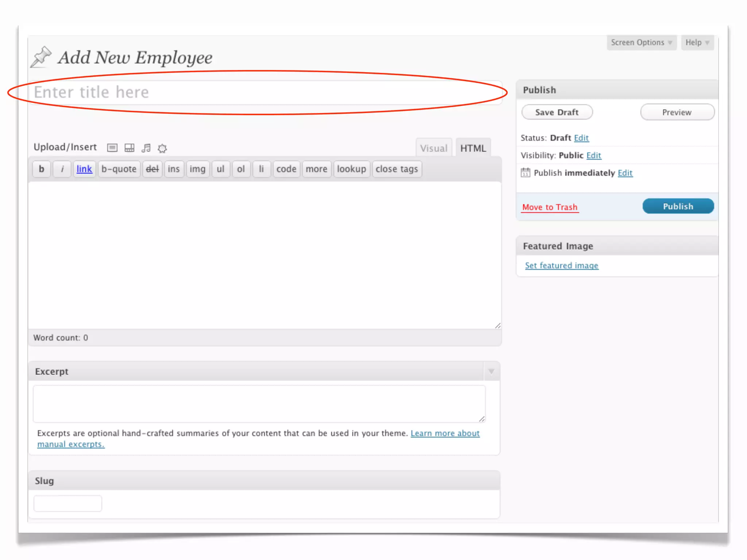This screenshot has width=747, height=560.
Task: Click Move to Trash
Action: click(x=550, y=207)
